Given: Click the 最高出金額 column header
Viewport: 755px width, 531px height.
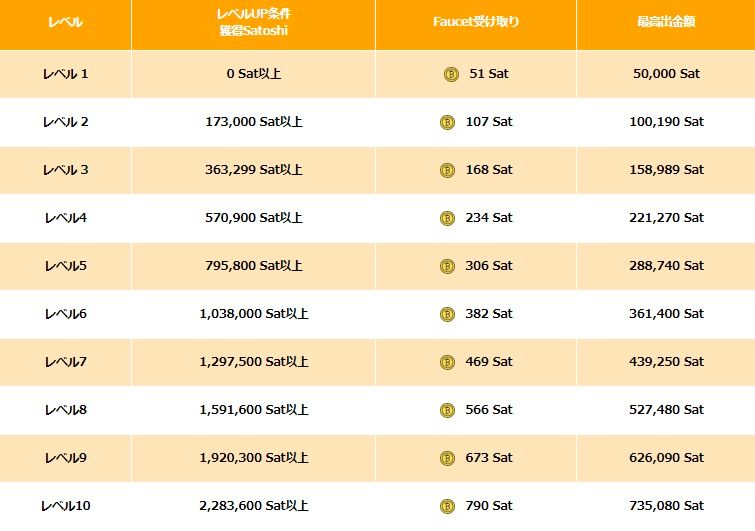Looking at the screenshot, I should 665,22.
